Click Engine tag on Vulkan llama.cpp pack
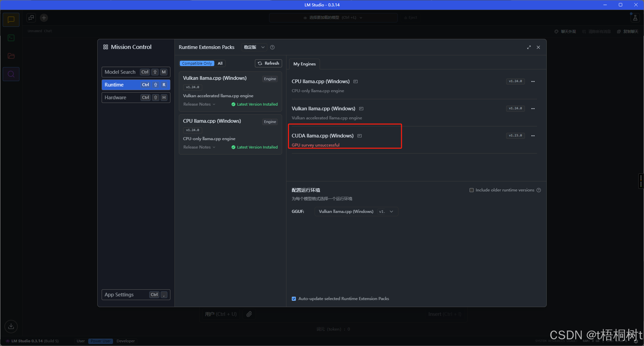 pyautogui.click(x=270, y=79)
